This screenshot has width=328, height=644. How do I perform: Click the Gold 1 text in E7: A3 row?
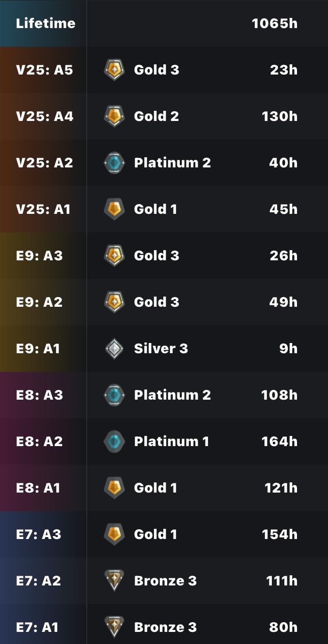point(156,534)
